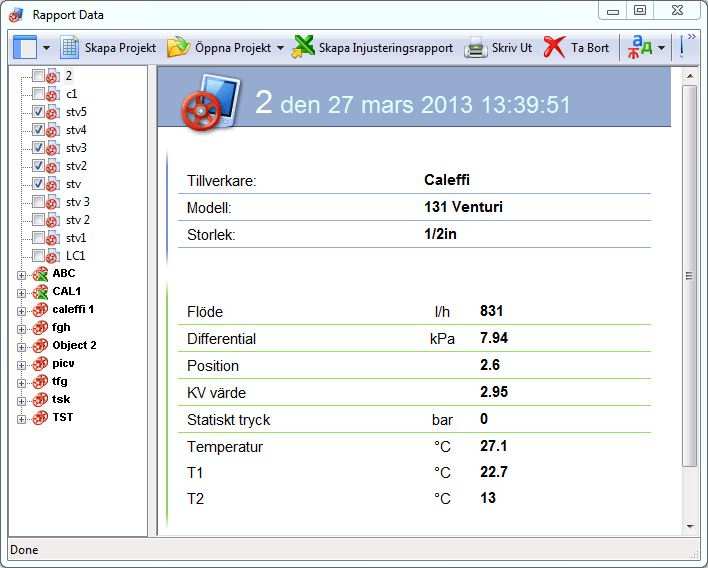Click the Öppna Projekt label
Image resolution: width=708 pixels, height=568 pixels.
click(x=233, y=48)
